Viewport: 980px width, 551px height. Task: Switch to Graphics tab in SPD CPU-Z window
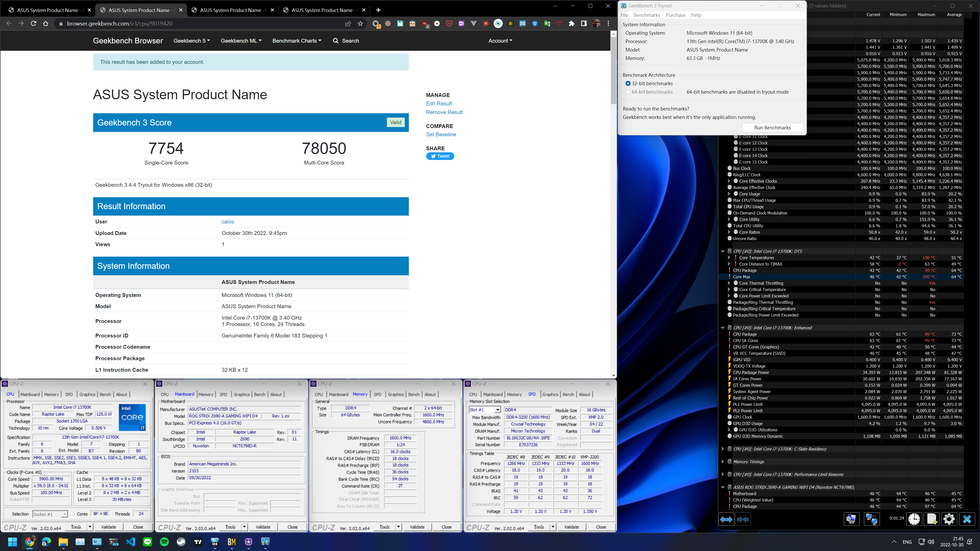coord(550,394)
